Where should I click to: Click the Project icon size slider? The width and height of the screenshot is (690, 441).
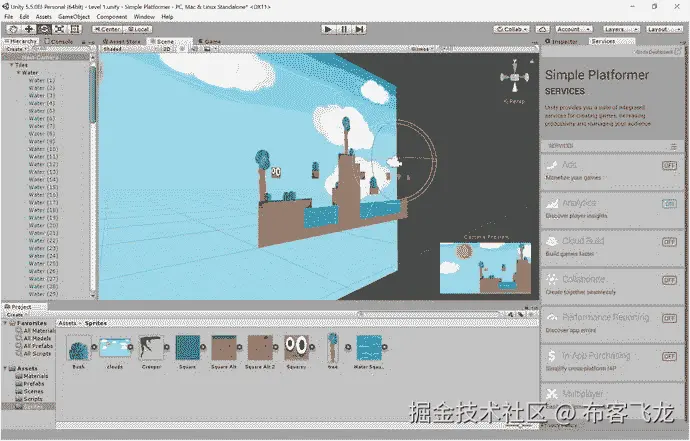(519, 426)
